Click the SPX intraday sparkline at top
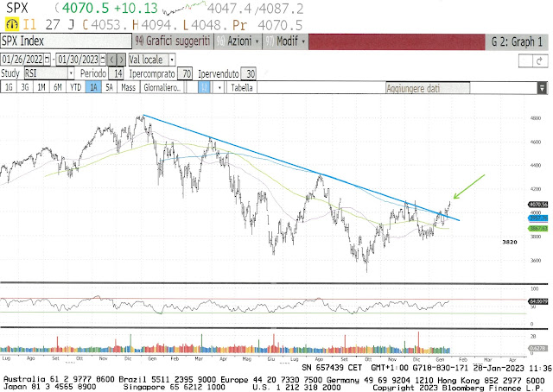This screenshot has width=553, height=392. 184,8
